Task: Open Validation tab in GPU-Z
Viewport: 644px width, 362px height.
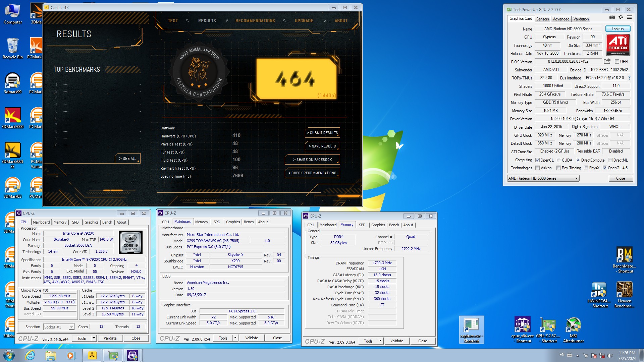Action: click(x=581, y=19)
